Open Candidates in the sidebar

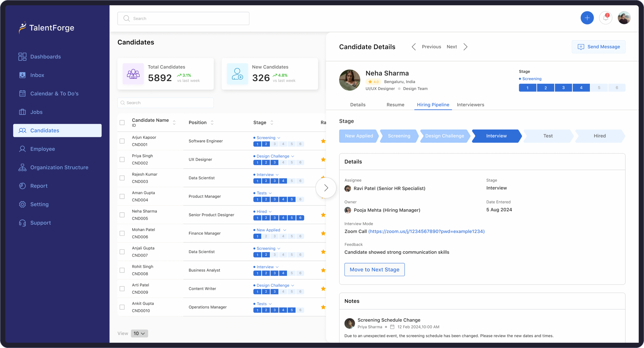[57, 130]
